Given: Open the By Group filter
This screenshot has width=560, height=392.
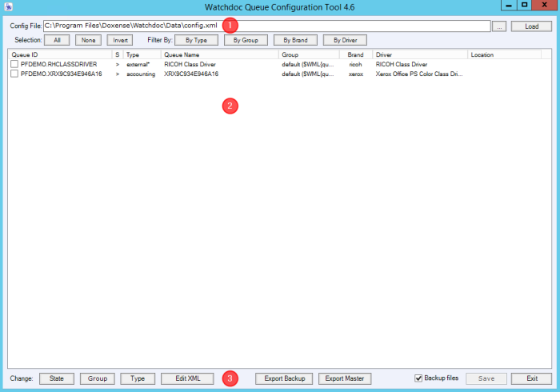Looking at the screenshot, I should pos(246,40).
